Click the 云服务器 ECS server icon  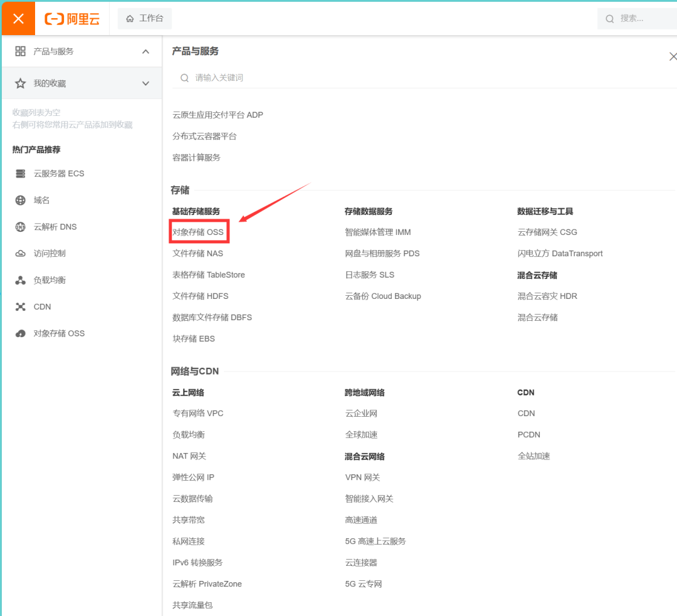[x=20, y=174]
